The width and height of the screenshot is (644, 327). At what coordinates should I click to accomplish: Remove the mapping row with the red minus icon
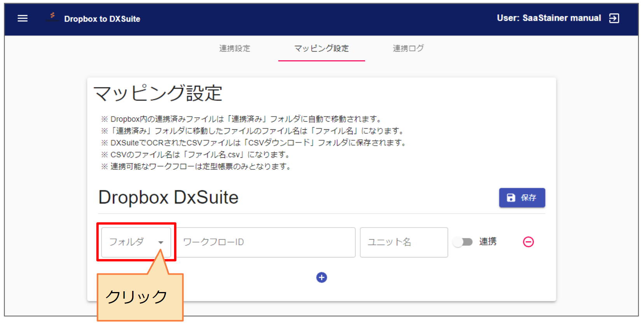click(528, 242)
